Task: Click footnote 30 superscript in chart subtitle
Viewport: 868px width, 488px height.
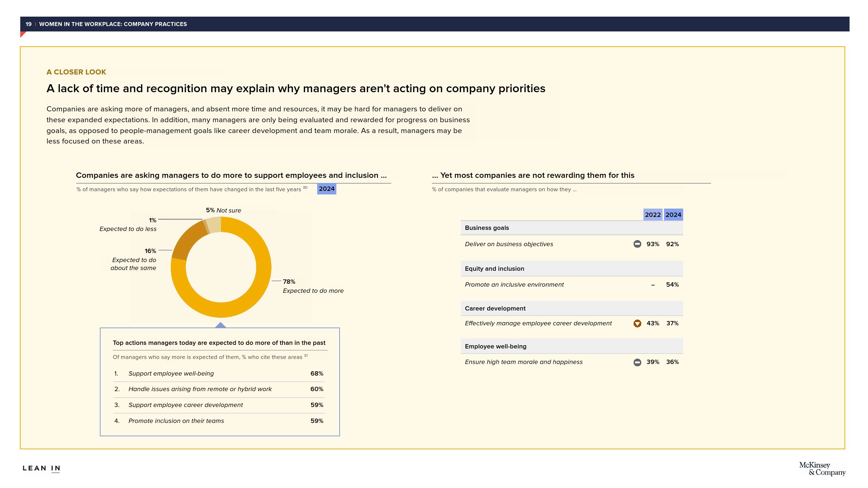Action: pyautogui.click(x=305, y=187)
